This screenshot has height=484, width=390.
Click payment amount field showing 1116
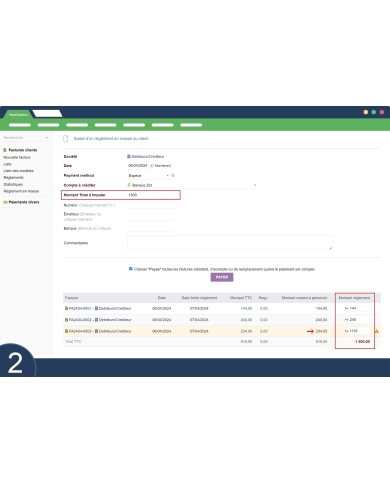(x=359, y=331)
